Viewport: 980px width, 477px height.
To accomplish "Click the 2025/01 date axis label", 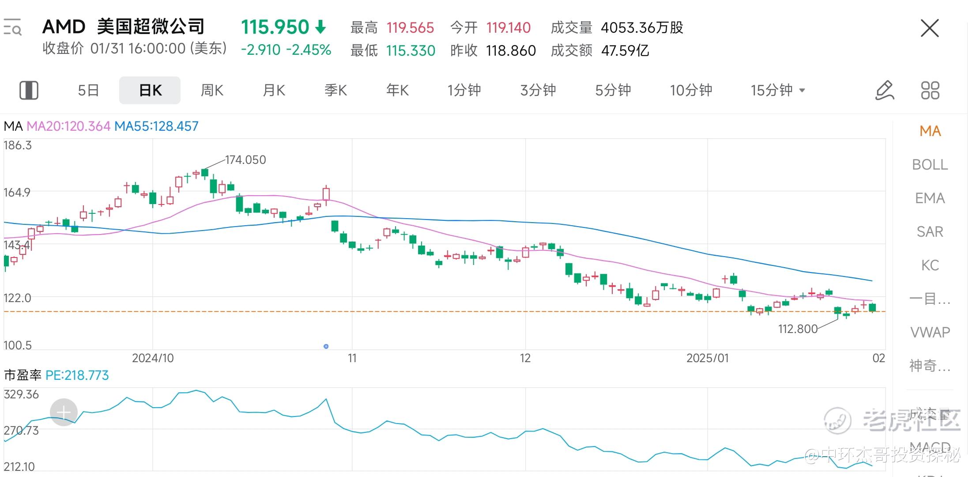I will pyautogui.click(x=707, y=358).
